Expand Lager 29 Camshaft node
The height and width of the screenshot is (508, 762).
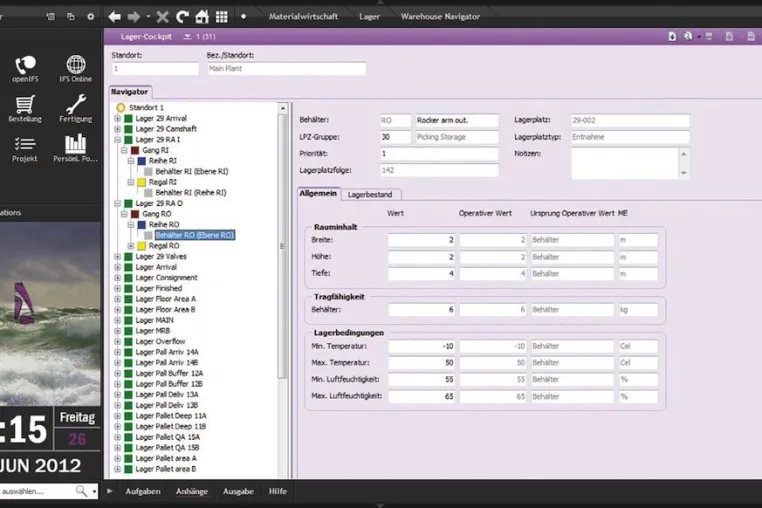coord(117,129)
